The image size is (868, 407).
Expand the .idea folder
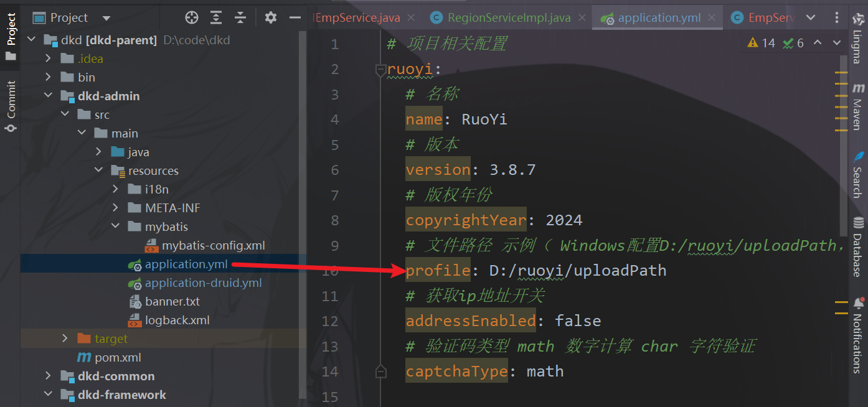point(49,59)
